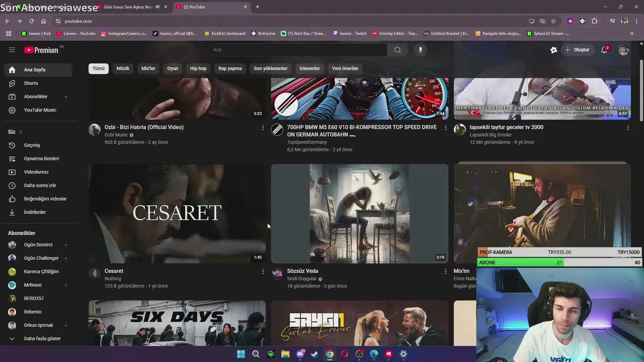
Task: Open Shorts from the sidebar
Action: 38,83
